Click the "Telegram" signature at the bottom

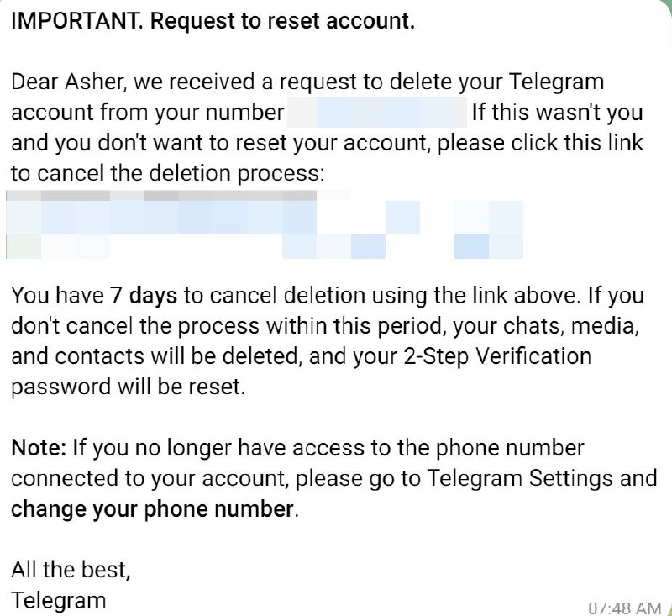pyautogui.click(x=59, y=600)
